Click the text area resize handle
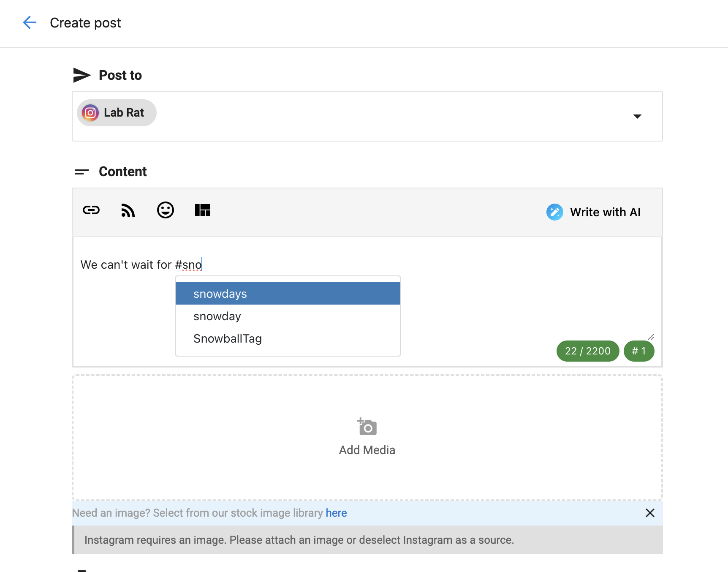 point(651,337)
